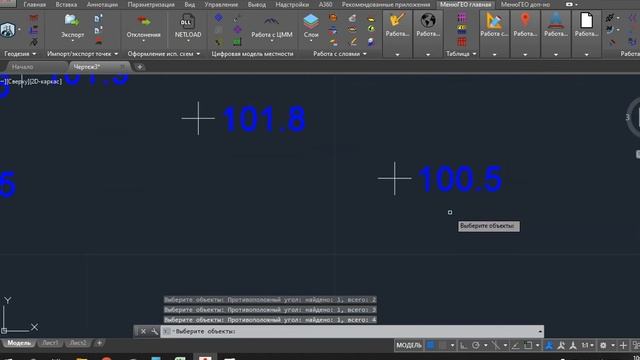
Task: Click the blue diamond ЦММ icon
Action: pyautogui.click(x=219, y=18)
